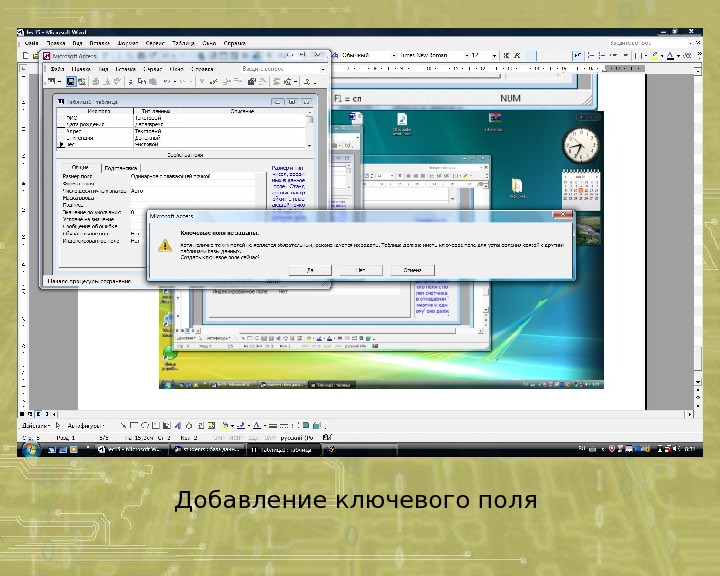
Task: Open the Формат menu in the Word menu bar
Action: [128, 43]
